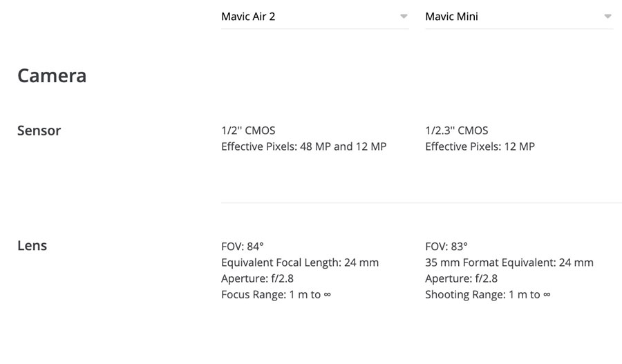
Task: Click the FOV: 84° spec
Action: (243, 247)
